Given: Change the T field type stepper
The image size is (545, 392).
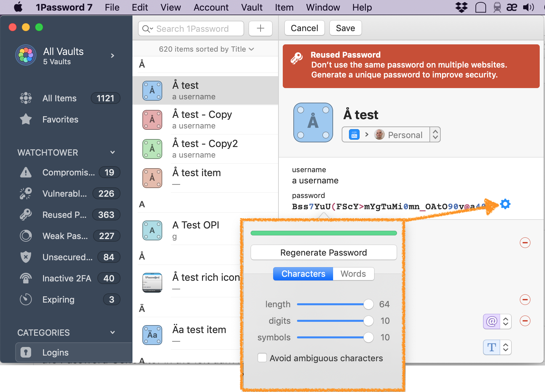Looking at the screenshot, I should (506, 347).
